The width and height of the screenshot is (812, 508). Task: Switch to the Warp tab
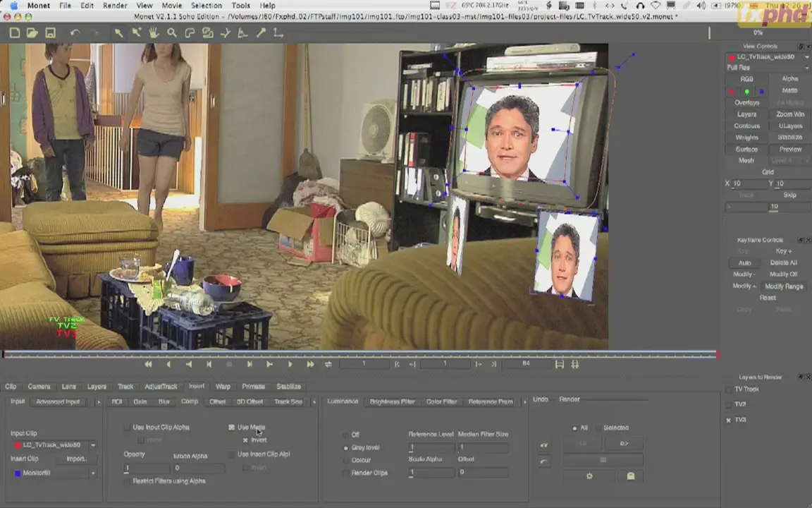tap(223, 387)
